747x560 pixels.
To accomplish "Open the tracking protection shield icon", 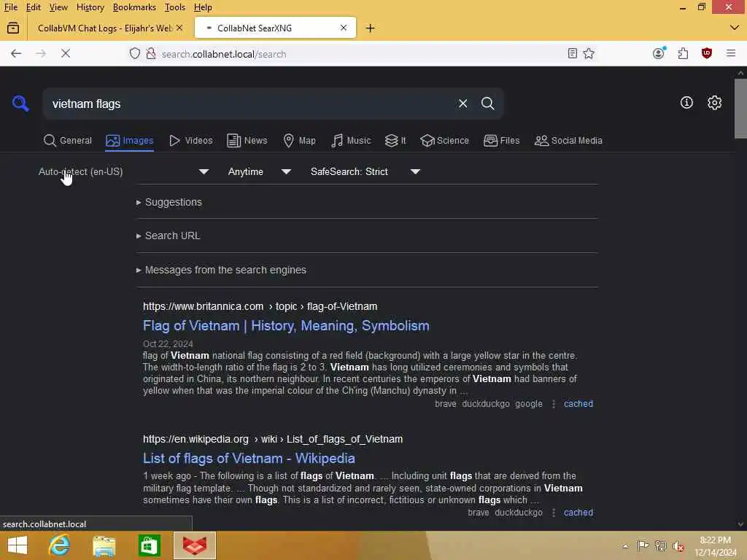I will (135, 53).
